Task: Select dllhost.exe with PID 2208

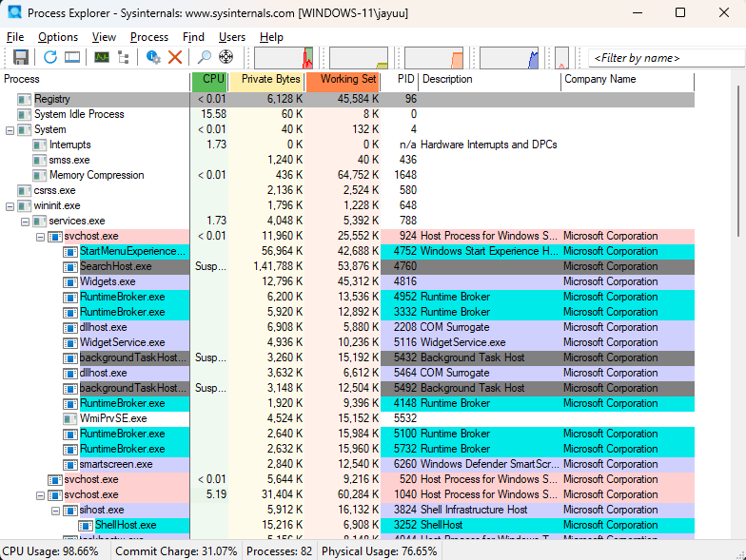Action: tap(347, 327)
